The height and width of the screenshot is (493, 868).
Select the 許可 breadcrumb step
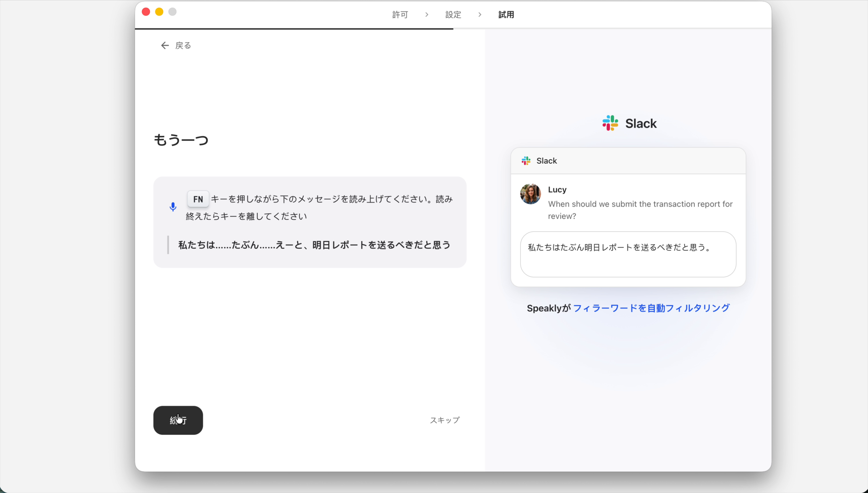coord(400,15)
